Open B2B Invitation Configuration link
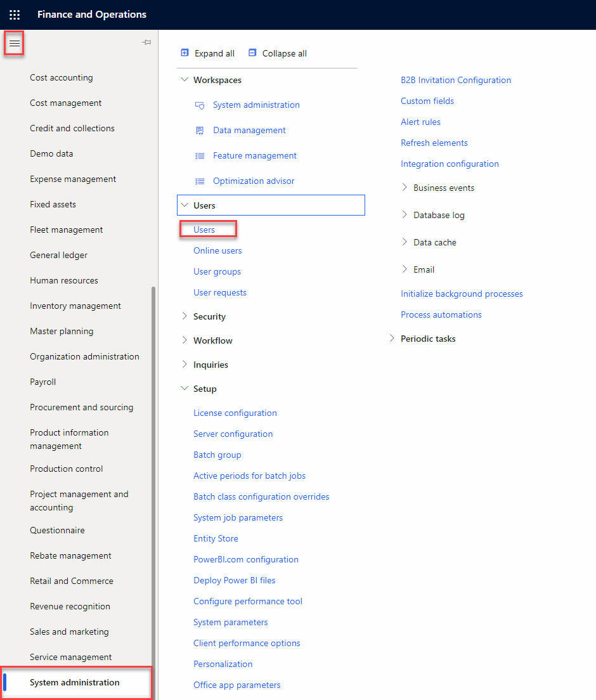The width and height of the screenshot is (596, 700). coord(455,80)
